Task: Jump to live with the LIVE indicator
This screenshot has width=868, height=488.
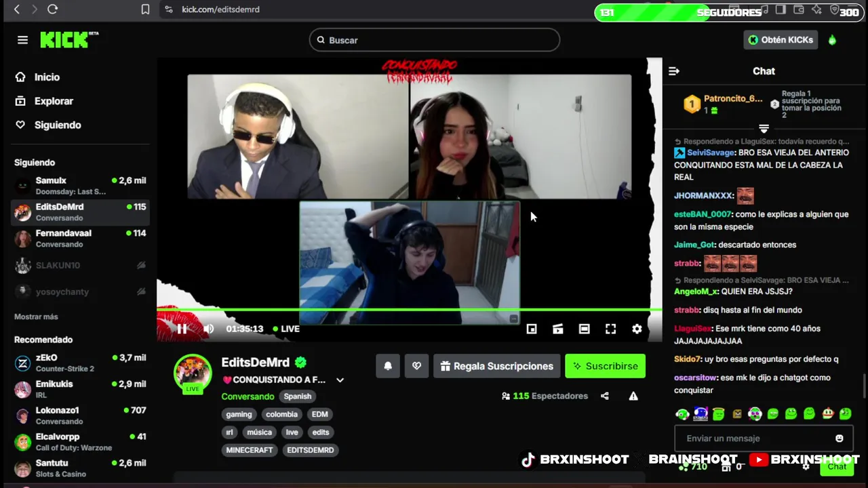Action: coord(286,329)
